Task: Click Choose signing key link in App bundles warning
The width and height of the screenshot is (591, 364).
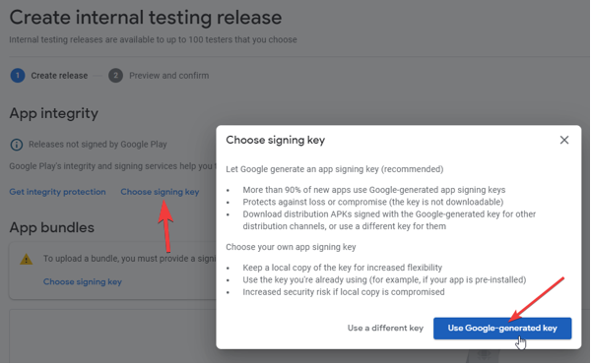Action: tap(83, 281)
